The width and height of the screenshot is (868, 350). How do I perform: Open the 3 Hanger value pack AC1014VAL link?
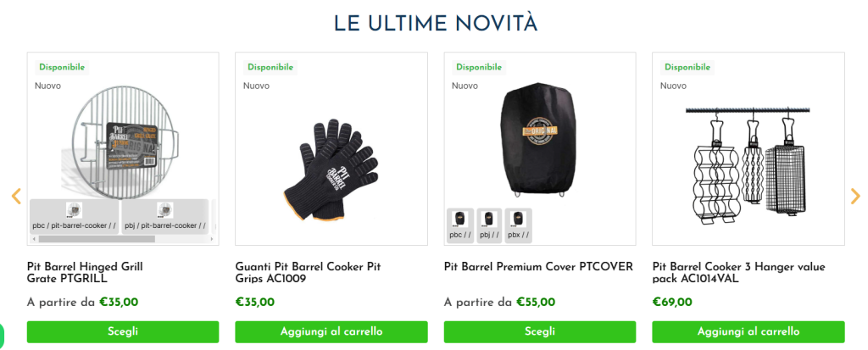738,273
